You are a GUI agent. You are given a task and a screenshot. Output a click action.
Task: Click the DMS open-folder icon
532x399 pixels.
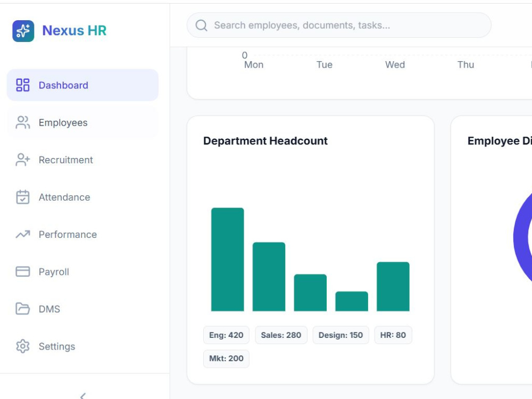coord(23,309)
